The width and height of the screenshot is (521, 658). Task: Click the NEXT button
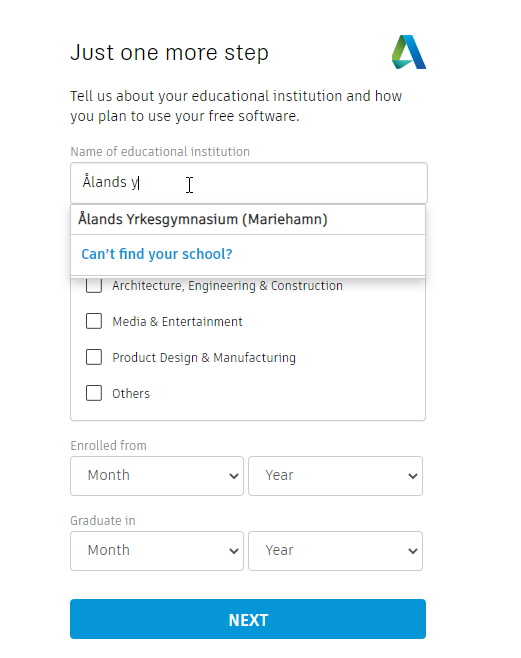click(x=248, y=619)
